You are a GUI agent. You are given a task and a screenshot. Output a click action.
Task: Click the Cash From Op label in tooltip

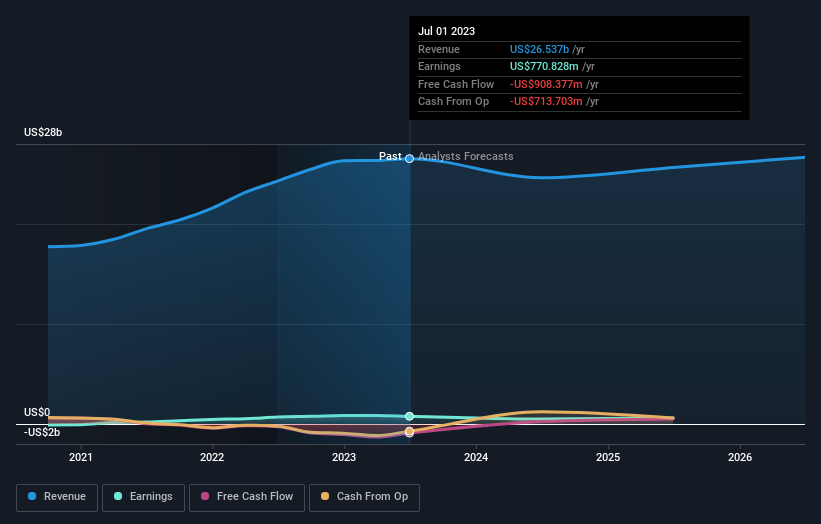[x=453, y=102]
